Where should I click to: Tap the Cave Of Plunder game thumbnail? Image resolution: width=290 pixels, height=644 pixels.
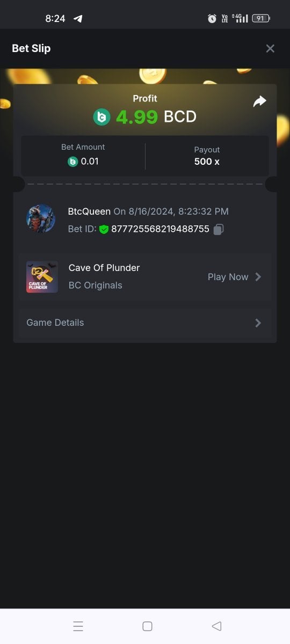click(42, 277)
